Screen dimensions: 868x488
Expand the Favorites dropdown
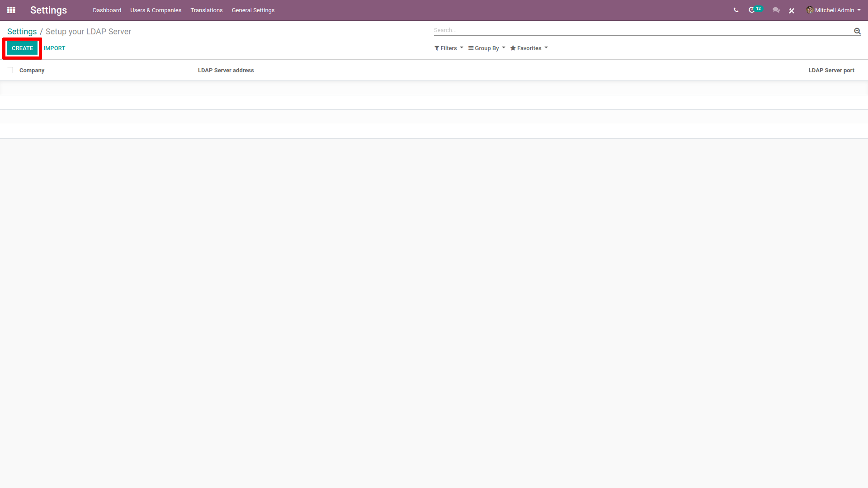529,48
